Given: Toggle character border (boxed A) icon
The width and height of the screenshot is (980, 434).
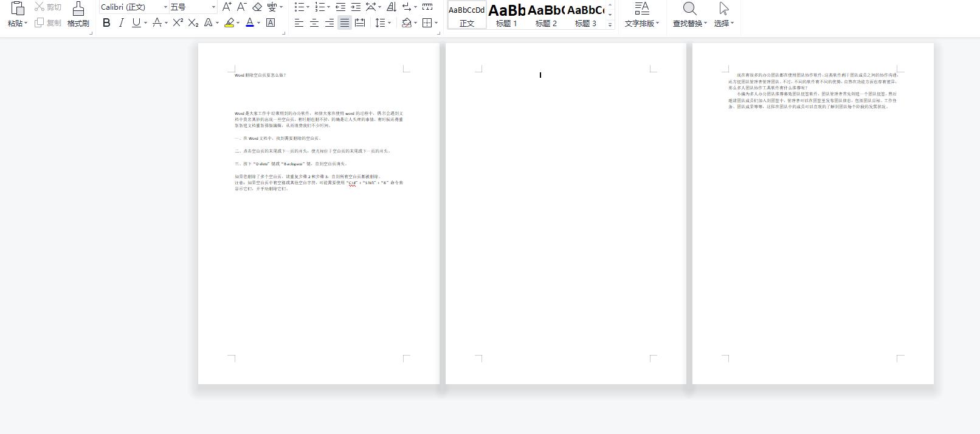Looking at the screenshot, I should tap(271, 22).
